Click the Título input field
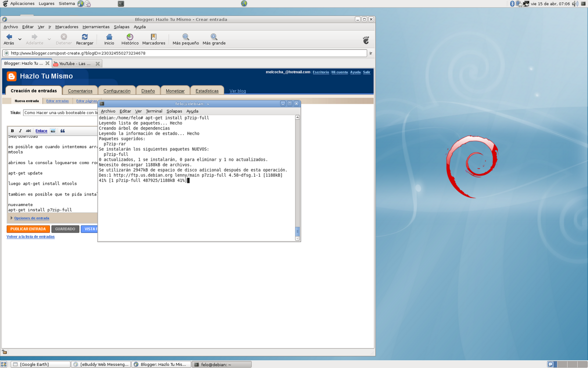 point(60,113)
